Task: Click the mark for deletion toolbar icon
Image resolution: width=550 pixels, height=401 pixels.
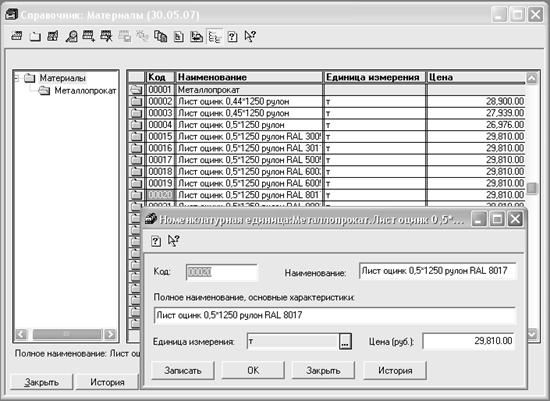Action: pos(106,36)
